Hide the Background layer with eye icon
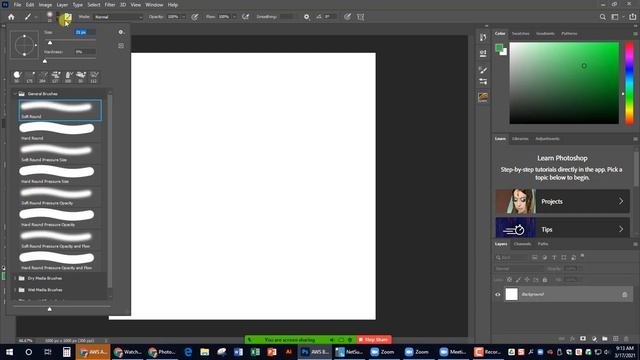Viewport: 640px width, 360px height. pos(498,294)
